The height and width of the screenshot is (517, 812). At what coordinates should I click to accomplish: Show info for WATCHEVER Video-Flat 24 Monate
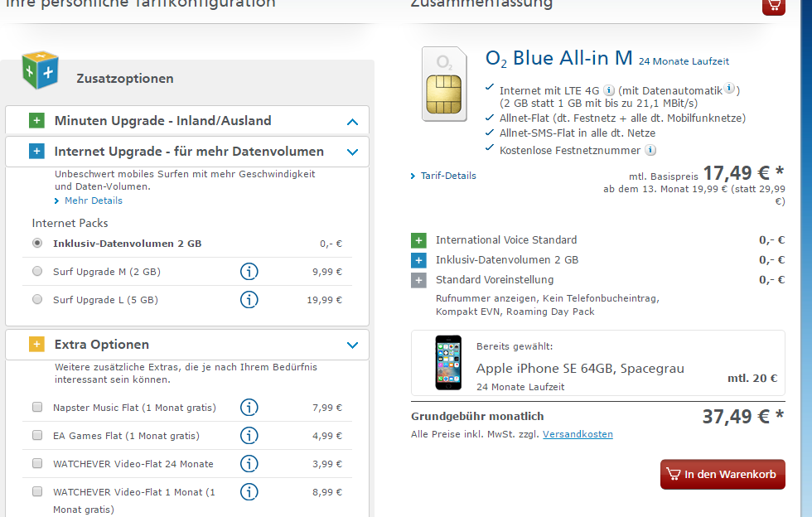tap(249, 464)
